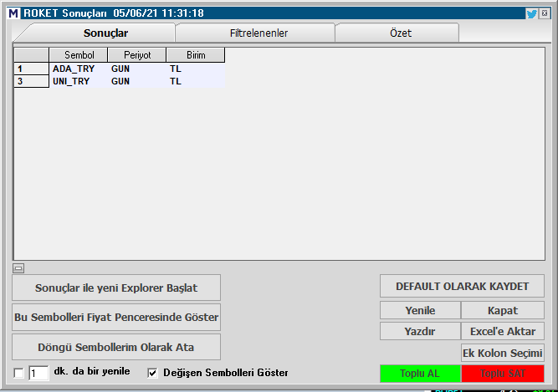Print results with Yazdır button
558x392 pixels.
tap(420, 331)
